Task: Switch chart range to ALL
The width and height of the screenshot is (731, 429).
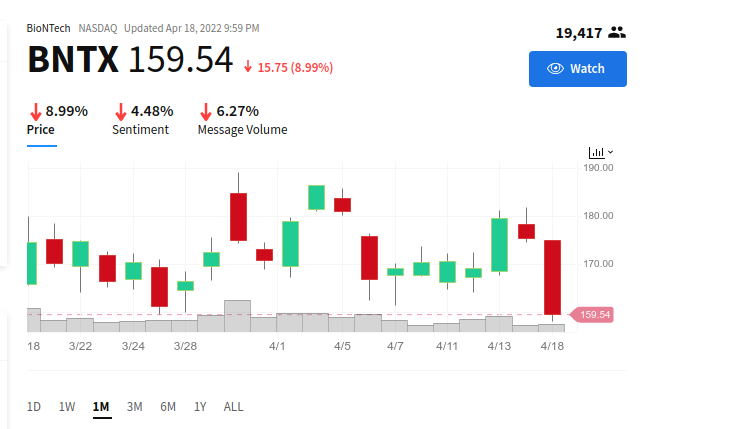Action: coord(233,407)
